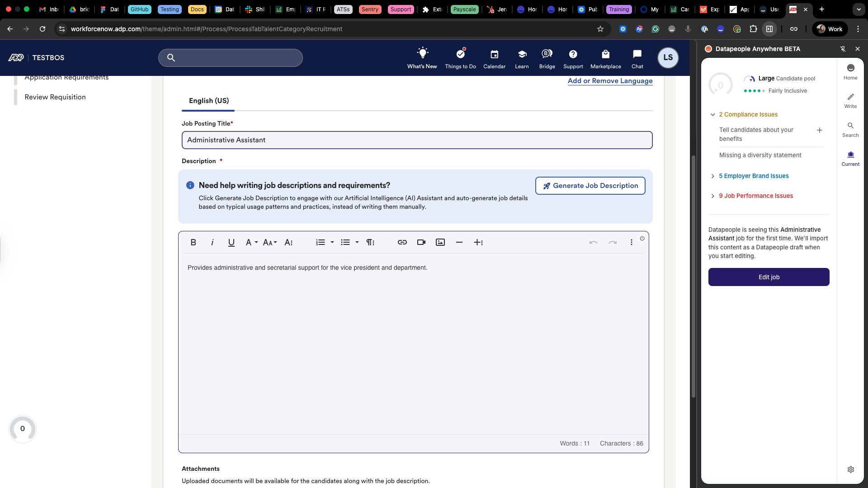Open the font color dropdown

[x=251, y=243]
